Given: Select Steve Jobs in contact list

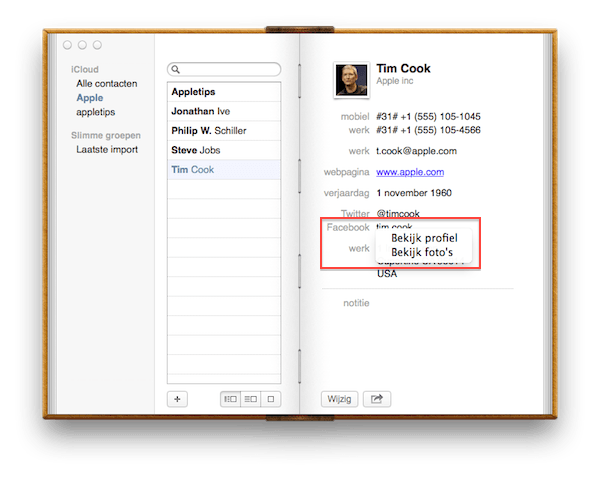Looking at the screenshot, I should click(x=224, y=150).
